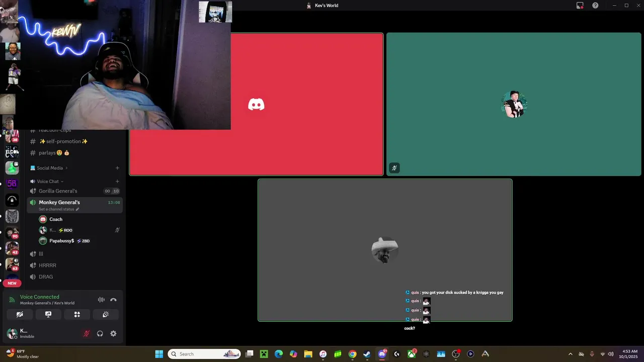This screenshot has width=644, height=362.
Task: Add channel to Voice Chat category
Action: coord(117,182)
